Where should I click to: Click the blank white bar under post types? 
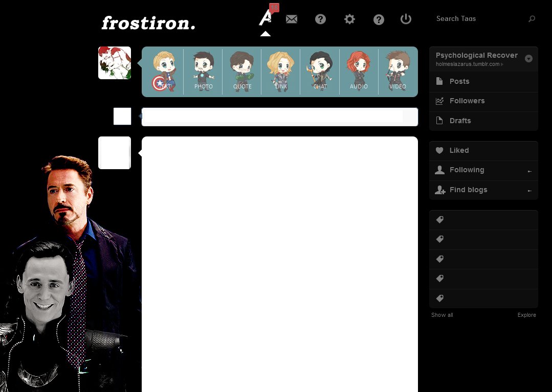(x=280, y=117)
